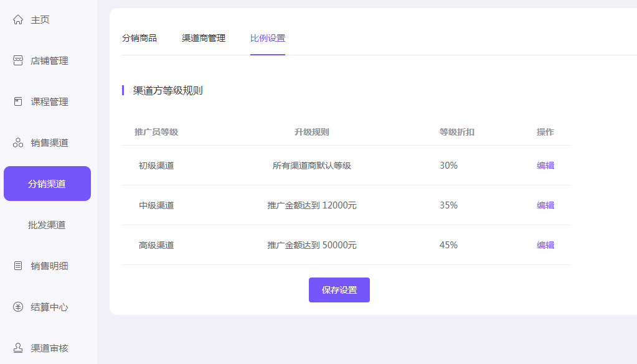Image resolution: width=637 pixels, height=364 pixels.
Task: Click the 推广金额达到 12000元 rule cell
Action: tap(312, 205)
